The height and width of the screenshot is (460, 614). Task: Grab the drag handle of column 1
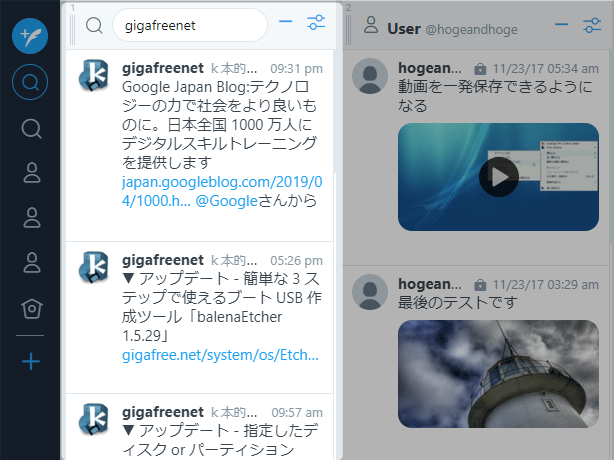pyautogui.click(x=72, y=30)
